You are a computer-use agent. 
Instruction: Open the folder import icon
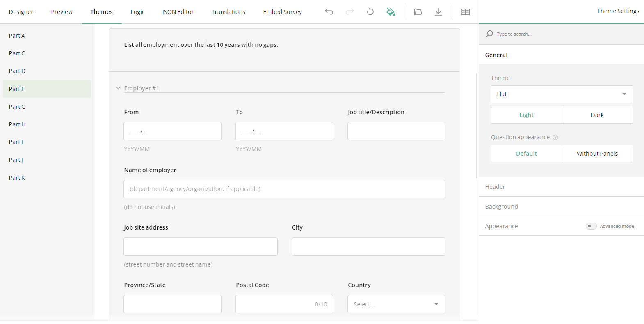[418, 12]
